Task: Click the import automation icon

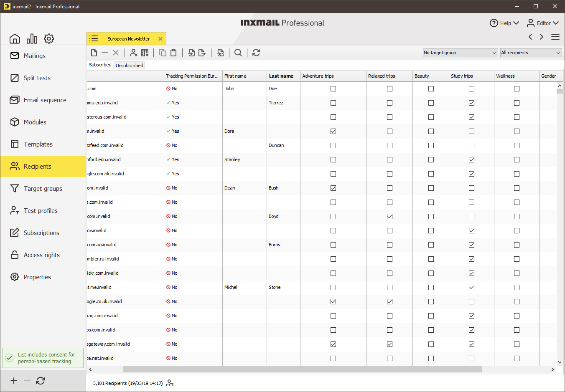Action: (x=220, y=53)
